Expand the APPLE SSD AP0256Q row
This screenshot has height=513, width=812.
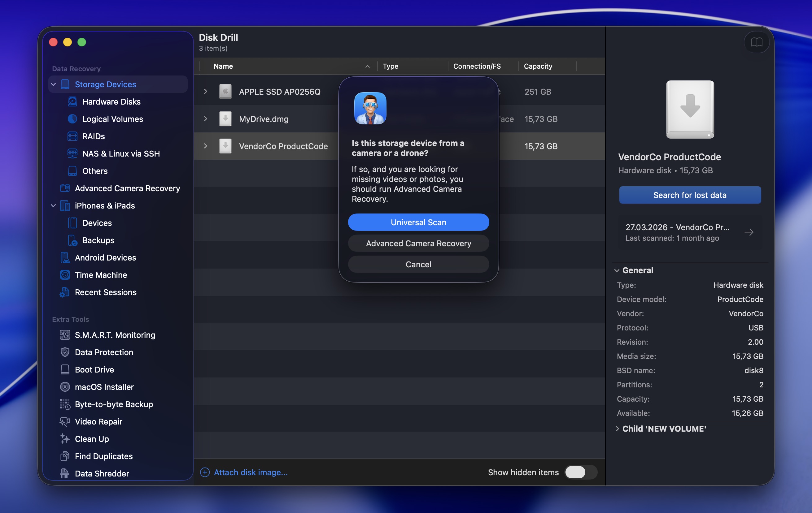coord(205,92)
